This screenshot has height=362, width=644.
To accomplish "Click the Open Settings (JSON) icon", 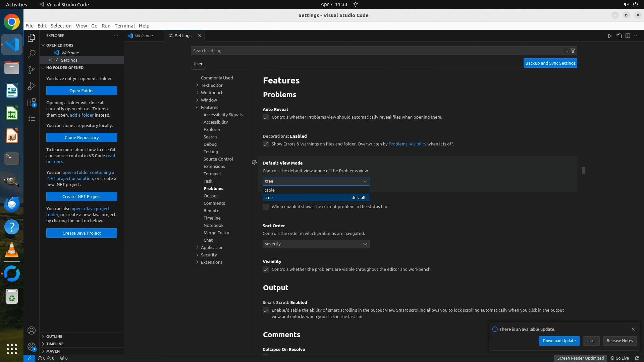I will (619, 36).
